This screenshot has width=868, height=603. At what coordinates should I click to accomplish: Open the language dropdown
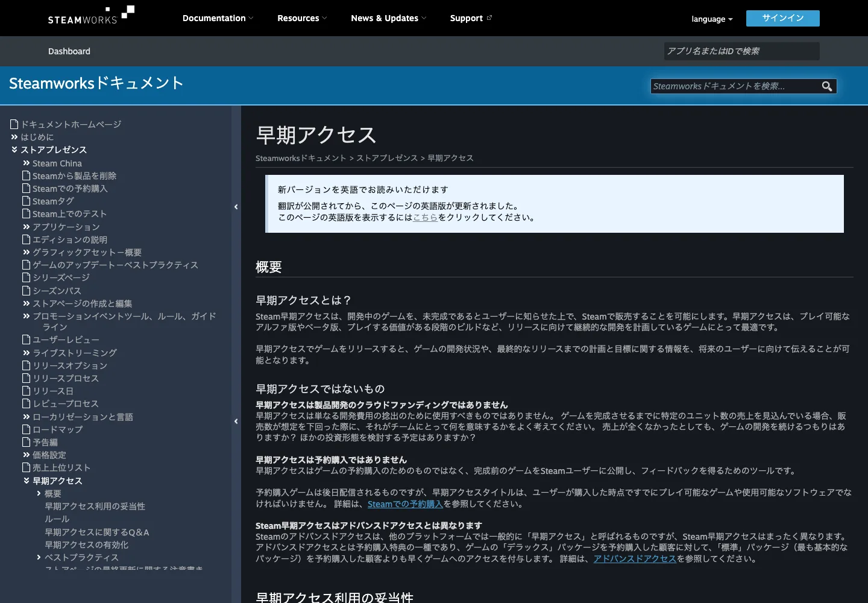712,19
